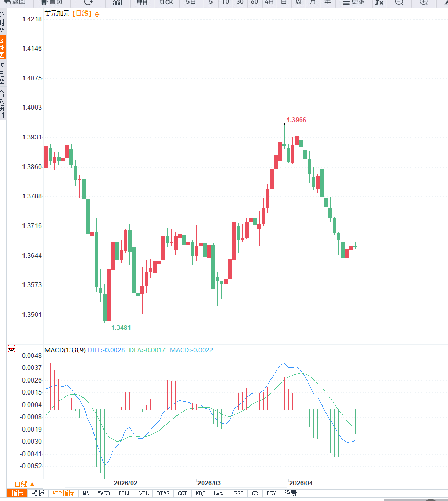This screenshot has width=448, height=501.
Task: Open 合约资料 side tab
Action: pos(3,103)
